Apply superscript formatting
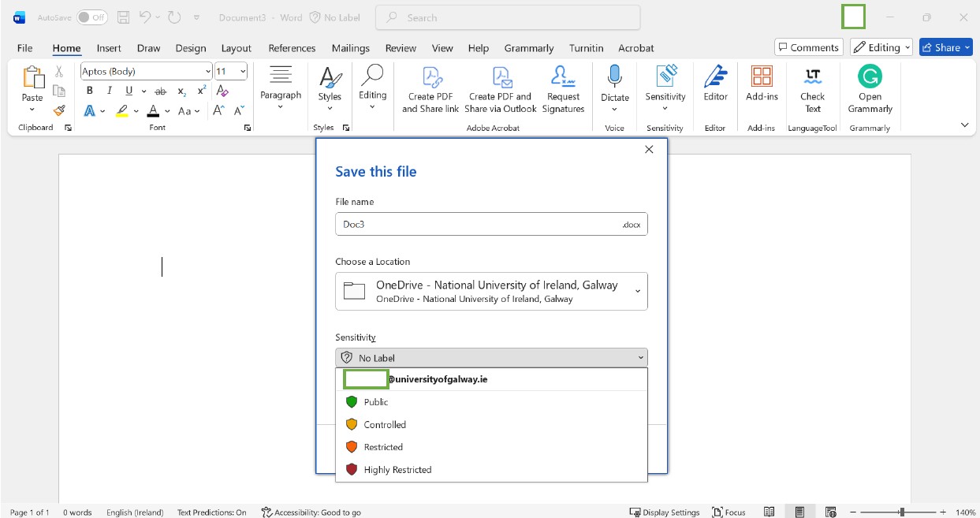 tap(202, 91)
